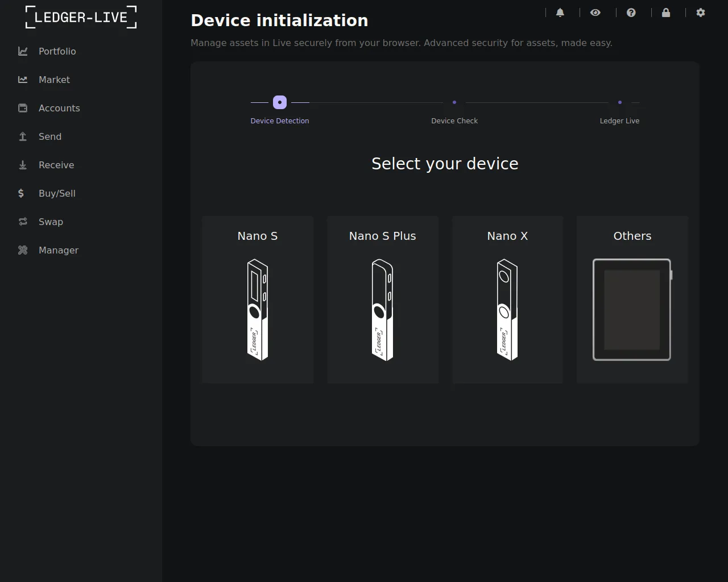
Task: Lock the app with padlock icon
Action: click(666, 13)
